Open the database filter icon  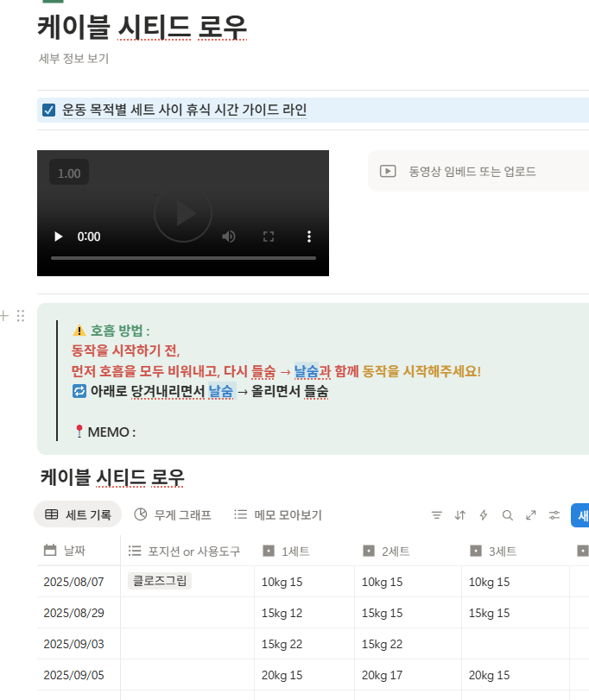(436, 515)
